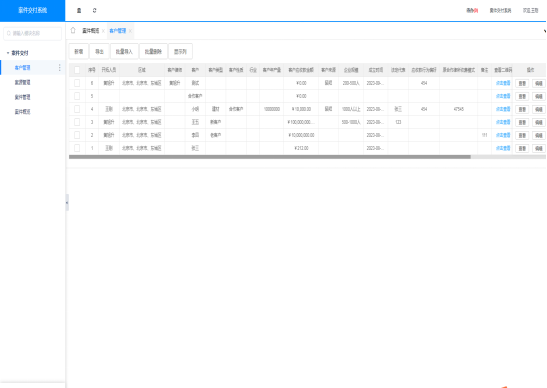The height and width of the screenshot is (388, 547).
Task: Click the 编辑 button in row 6
Action: [538, 83]
